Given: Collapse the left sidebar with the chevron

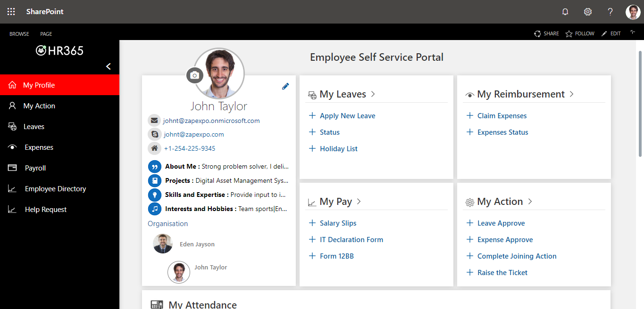Looking at the screenshot, I should (109, 66).
